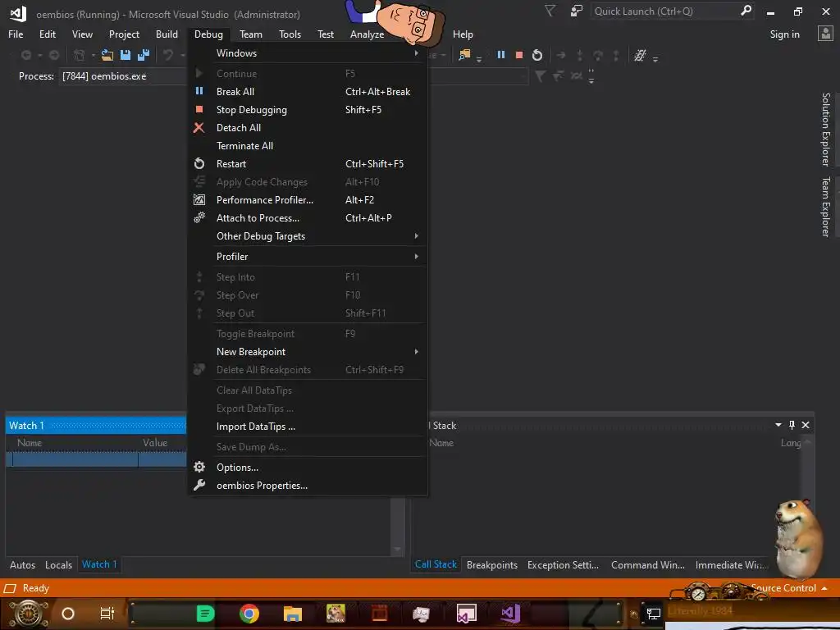The width and height of the screenshot is (840, 630).
Task: Switch to the Autos tab
Action: [x=22, y=564]
